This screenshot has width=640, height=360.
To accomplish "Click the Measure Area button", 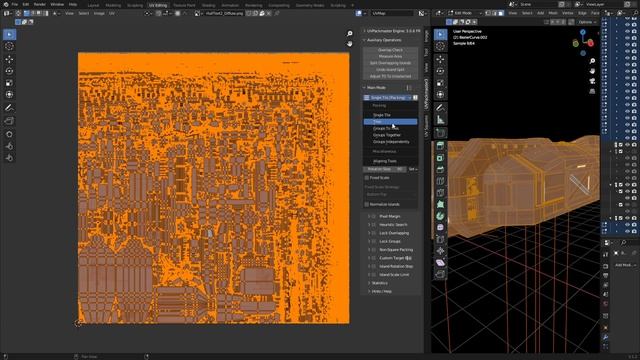I will pos(390,57).
